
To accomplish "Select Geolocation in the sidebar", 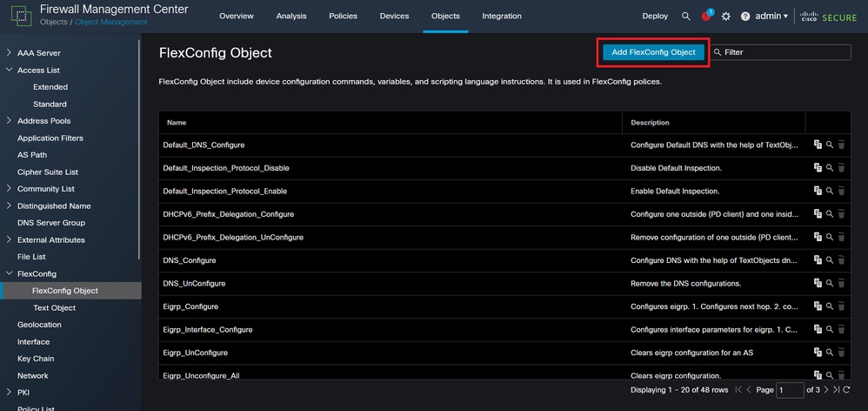I will pos(39,325).
